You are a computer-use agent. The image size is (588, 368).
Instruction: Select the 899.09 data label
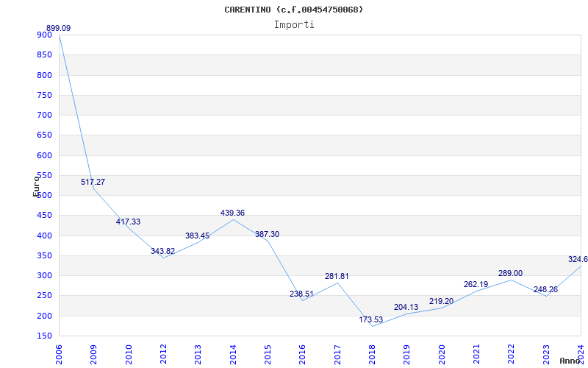(x=59, y=28)
